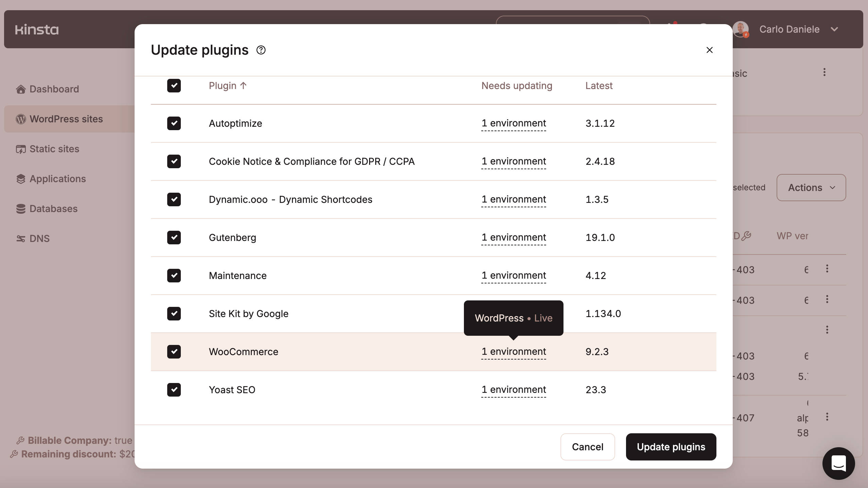Open the Actions dropdown
This screenshot has height=488, width=868.
click(x=811, y=187)
